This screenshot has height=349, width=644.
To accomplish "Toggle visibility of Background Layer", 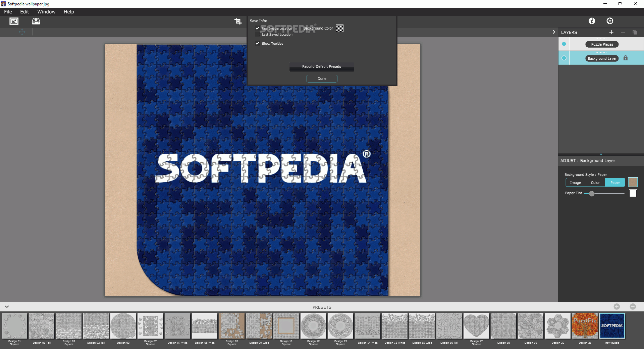I will coord(564,58).
